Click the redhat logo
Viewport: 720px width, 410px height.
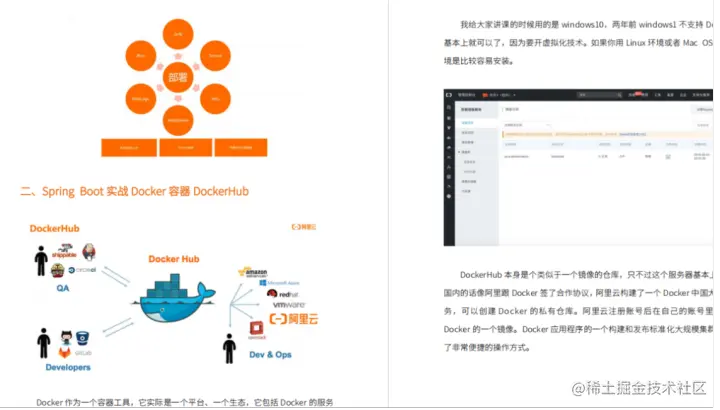point(283,294)
